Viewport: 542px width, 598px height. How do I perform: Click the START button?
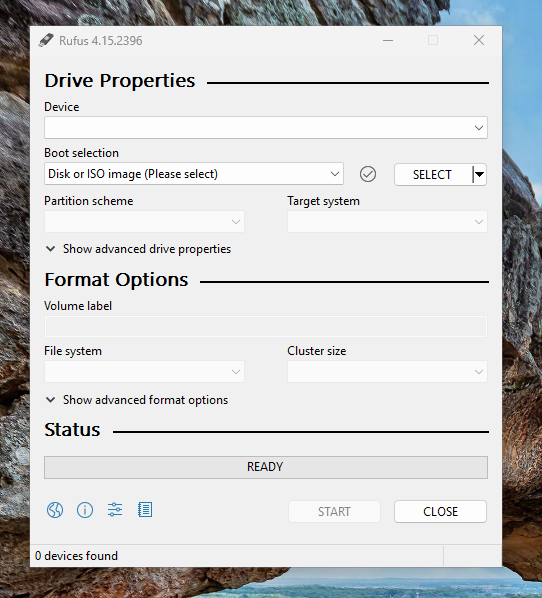(334, 511)
